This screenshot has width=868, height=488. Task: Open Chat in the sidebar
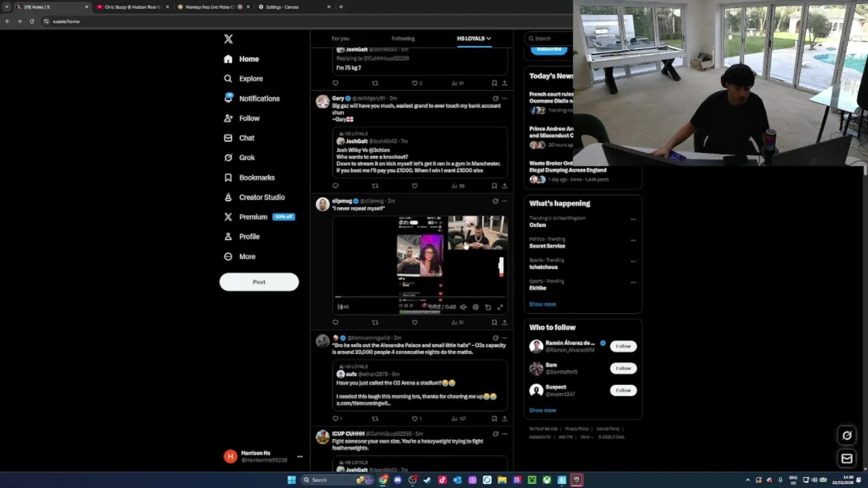(239, 138)
